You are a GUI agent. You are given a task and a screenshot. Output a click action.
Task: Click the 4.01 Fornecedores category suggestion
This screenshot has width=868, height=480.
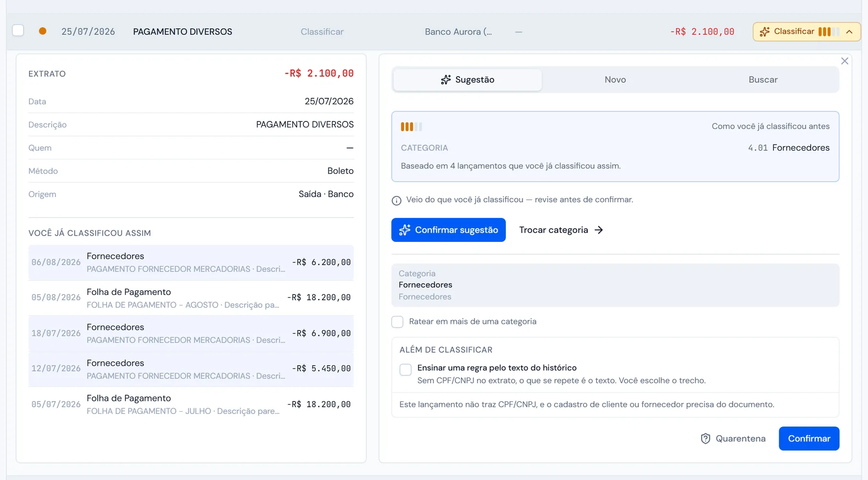click(x=788, y=147)
